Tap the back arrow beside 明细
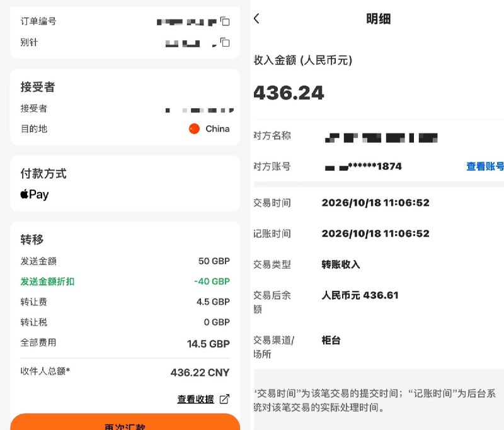The height and width of the screenshot is (430, 504). (x=256, y=18)
